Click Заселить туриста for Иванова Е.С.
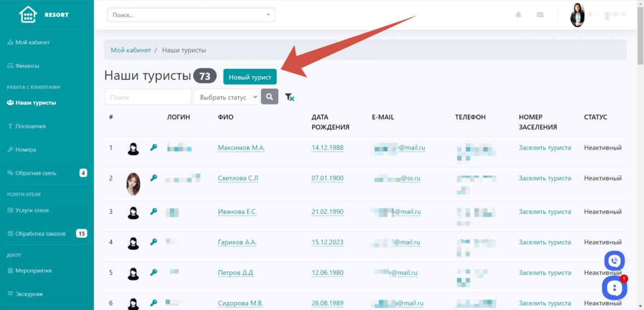644x310 pixels. (x=544, y=212)
